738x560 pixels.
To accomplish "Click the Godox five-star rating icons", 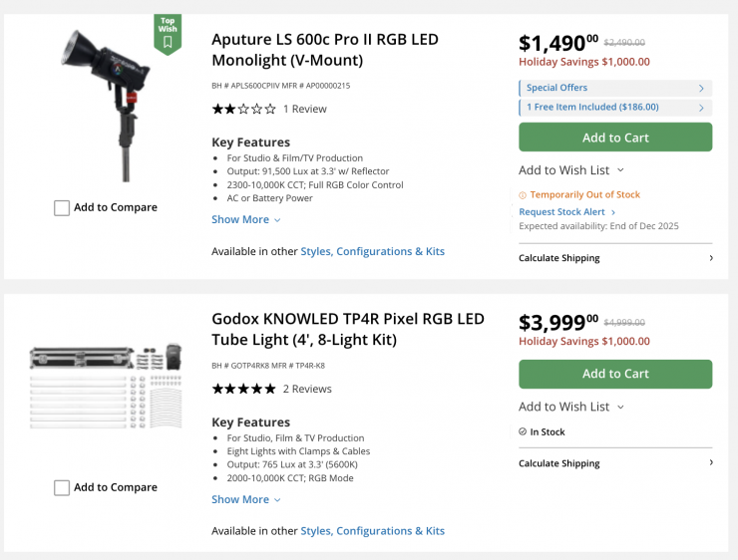I will click(x=243, y=389).
